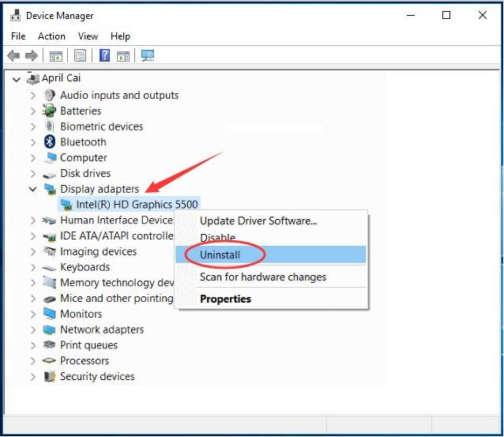Click the Audio inputs and outputs speaker icon
This screenshot has width=504, height=437.
(x=51, y=96)
